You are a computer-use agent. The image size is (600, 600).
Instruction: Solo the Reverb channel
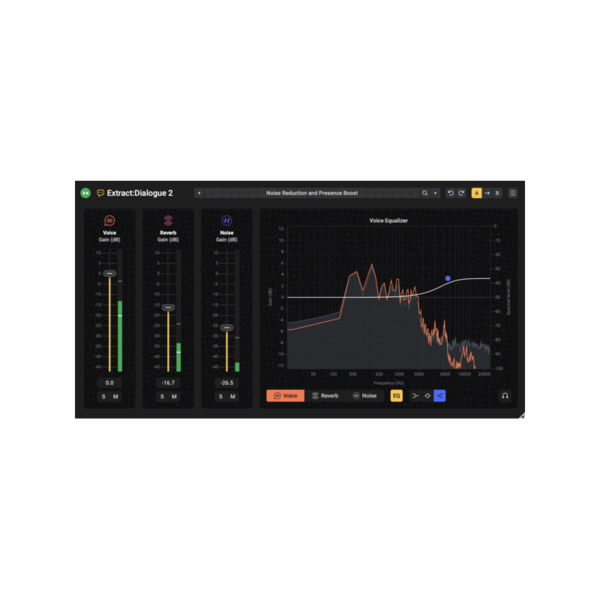162,396
